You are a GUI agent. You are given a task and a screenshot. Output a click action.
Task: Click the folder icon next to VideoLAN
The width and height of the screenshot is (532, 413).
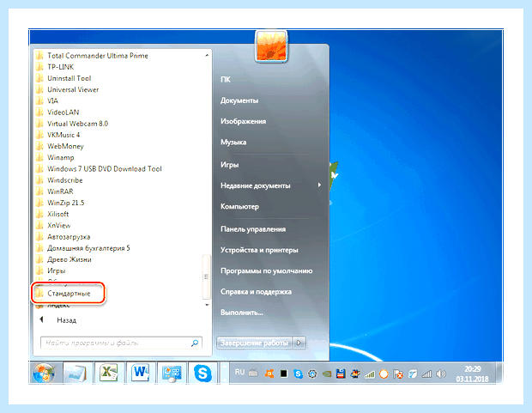39,112
